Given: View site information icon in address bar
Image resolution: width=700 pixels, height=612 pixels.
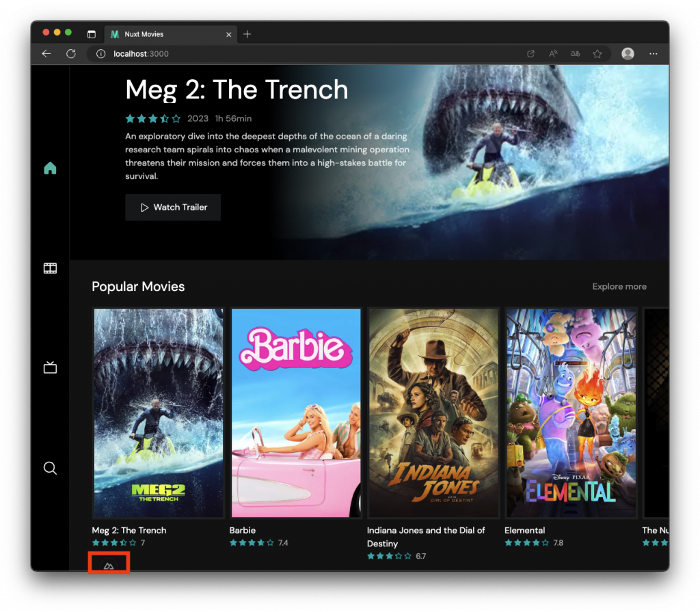Looking at the screenshot, I should click(x=101, y=53).
